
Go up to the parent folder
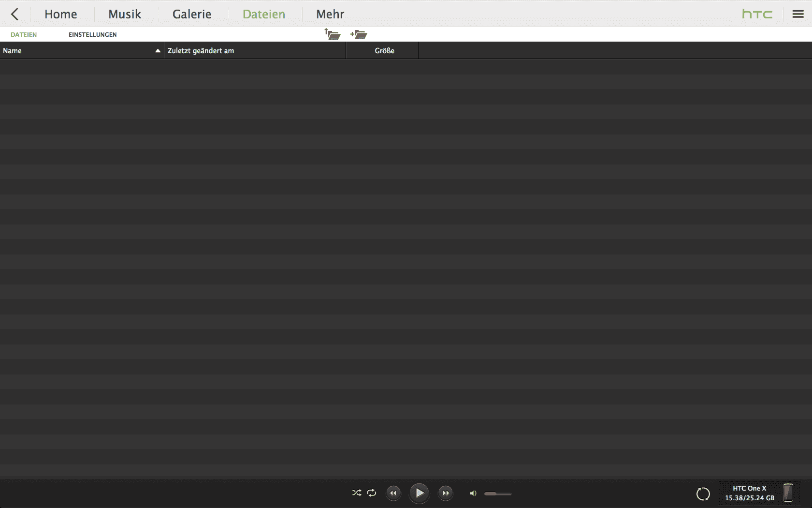(x=333, y=34)
